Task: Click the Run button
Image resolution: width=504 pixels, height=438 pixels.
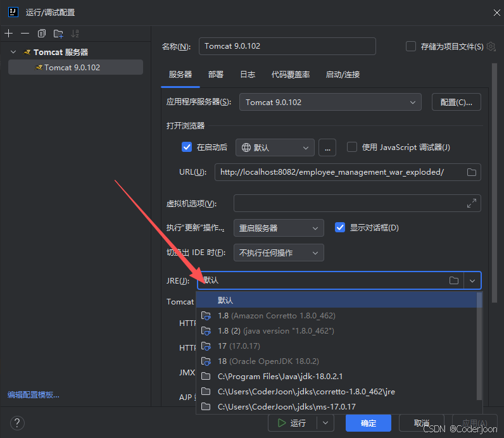Action: point(292,423)
